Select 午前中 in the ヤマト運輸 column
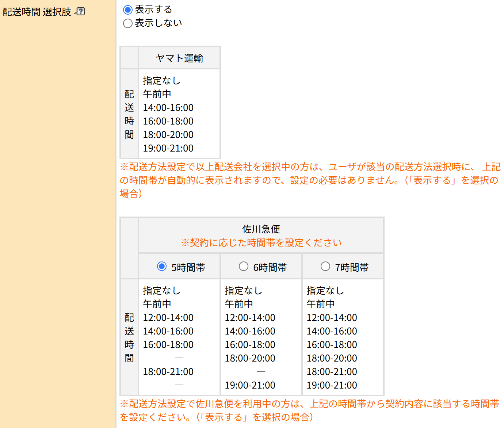504x428 pixels. pyautogui.click(x=157, y=94)
